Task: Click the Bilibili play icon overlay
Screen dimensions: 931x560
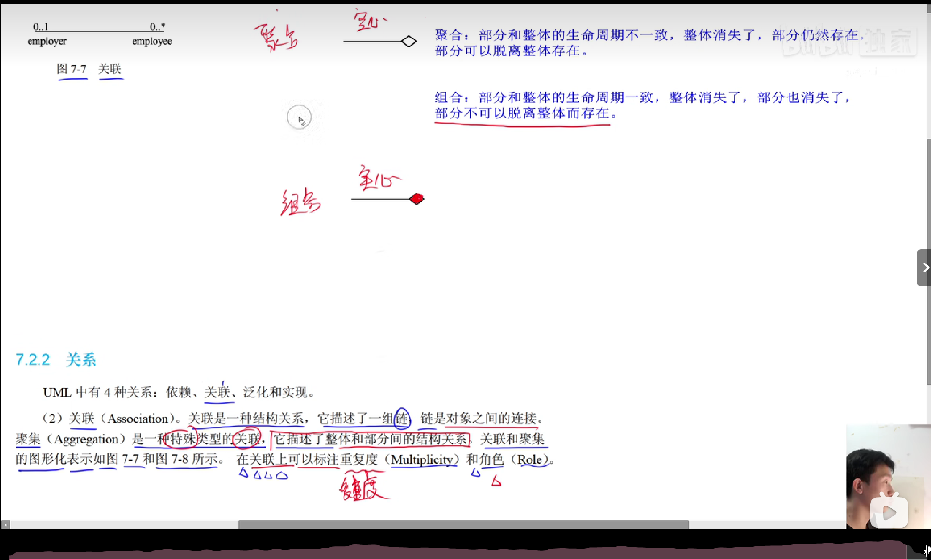Action: point(888,512)
